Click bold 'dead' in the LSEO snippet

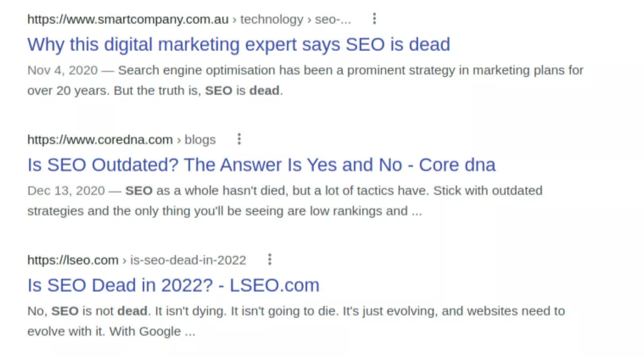tap(132, 311)
